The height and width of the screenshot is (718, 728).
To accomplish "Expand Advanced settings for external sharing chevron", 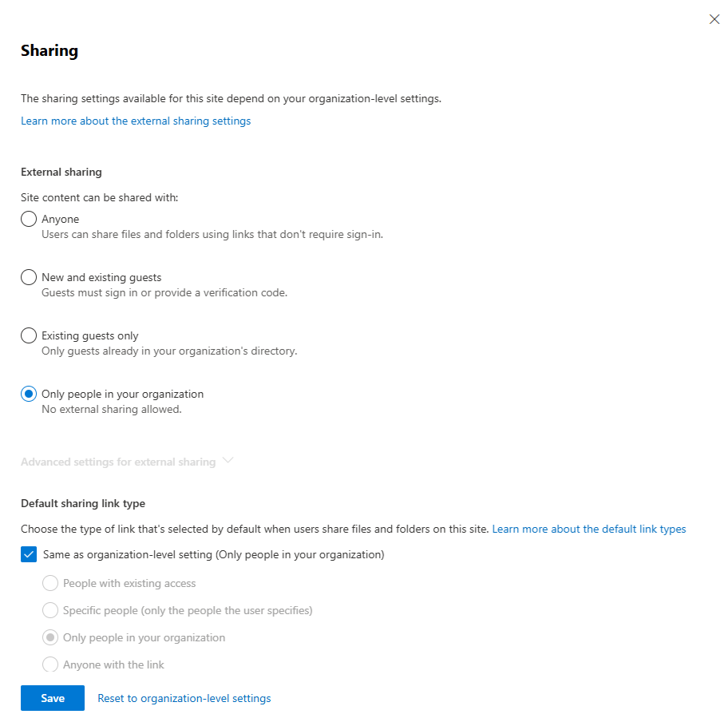I will click(227, 461).
